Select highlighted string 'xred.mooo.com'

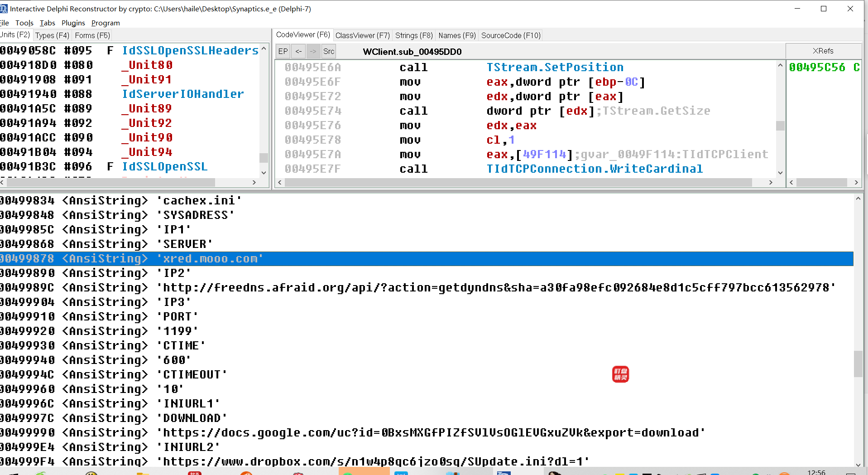pyautogui.click(x=427, y=258)
